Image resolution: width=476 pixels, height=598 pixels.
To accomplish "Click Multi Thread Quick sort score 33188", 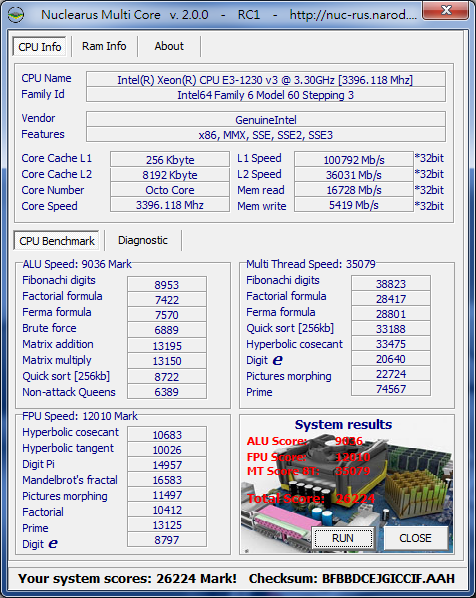I will click(x=391, y=328).
